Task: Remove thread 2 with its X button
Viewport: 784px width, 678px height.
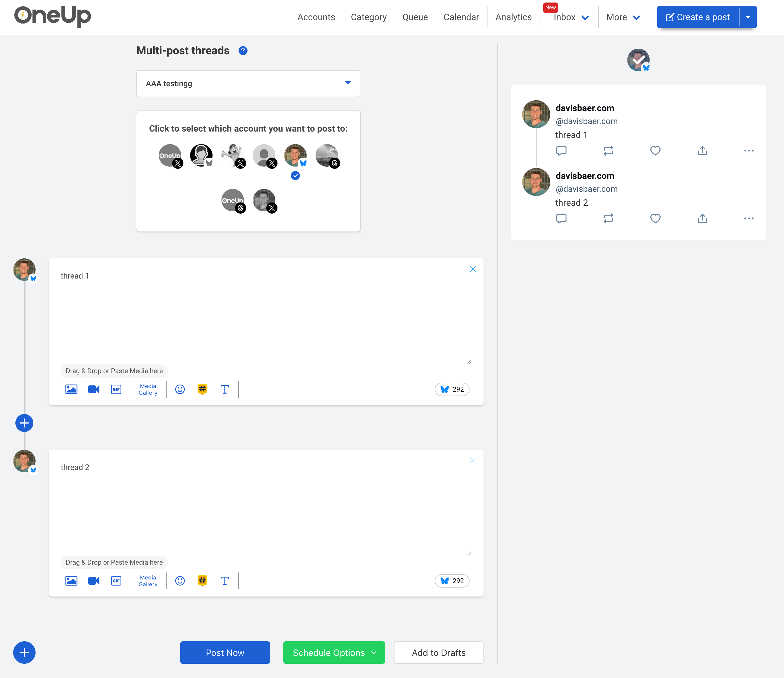Action: click(473, 460)
